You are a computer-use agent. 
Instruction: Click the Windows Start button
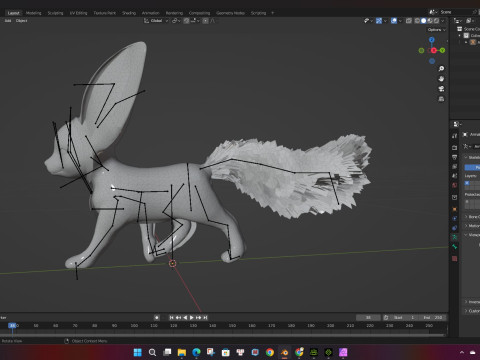(137, 352)
